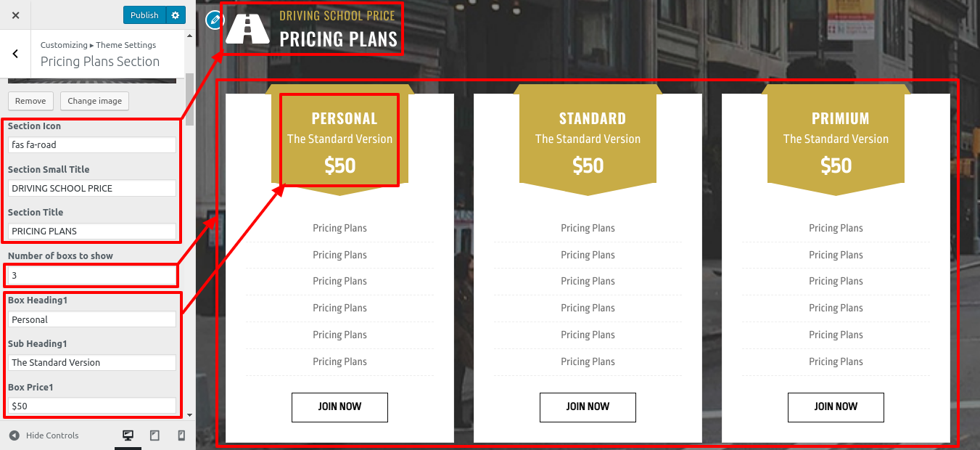Switch to mobile preview icon
Viewport: 980px width, 450px height.
[181, 435]
